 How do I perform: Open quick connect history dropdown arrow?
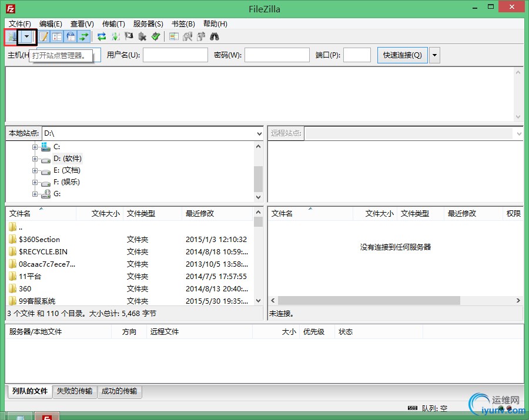click(434, 55)
